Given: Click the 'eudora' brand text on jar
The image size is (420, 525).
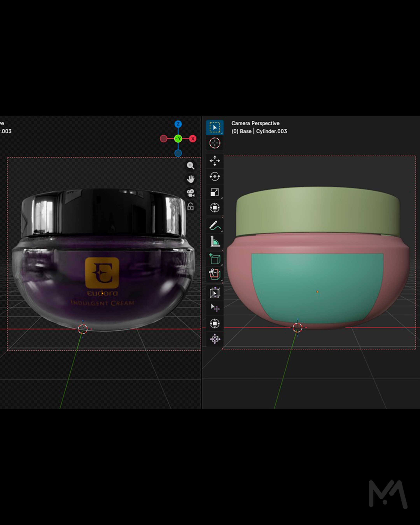Looking at the screenshot, I should pyautogui.click(x=102, y=293).
